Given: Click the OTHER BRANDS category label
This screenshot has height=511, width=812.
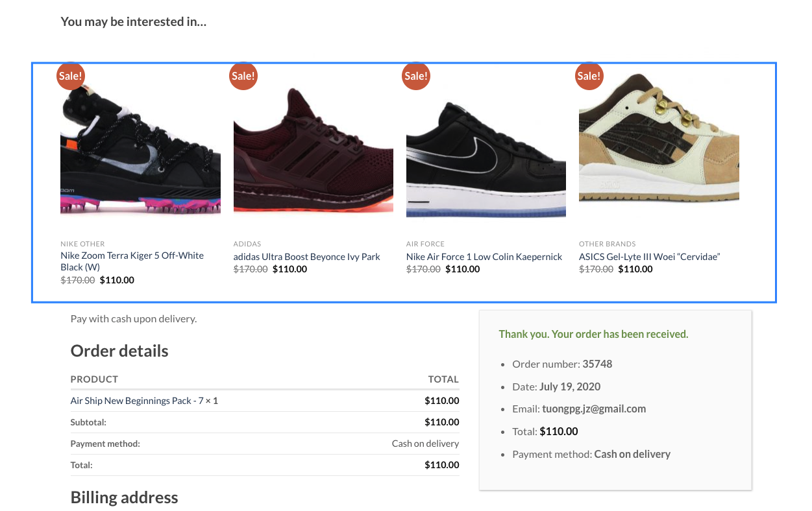Looking at the screenshot, I should coord(607,244).
